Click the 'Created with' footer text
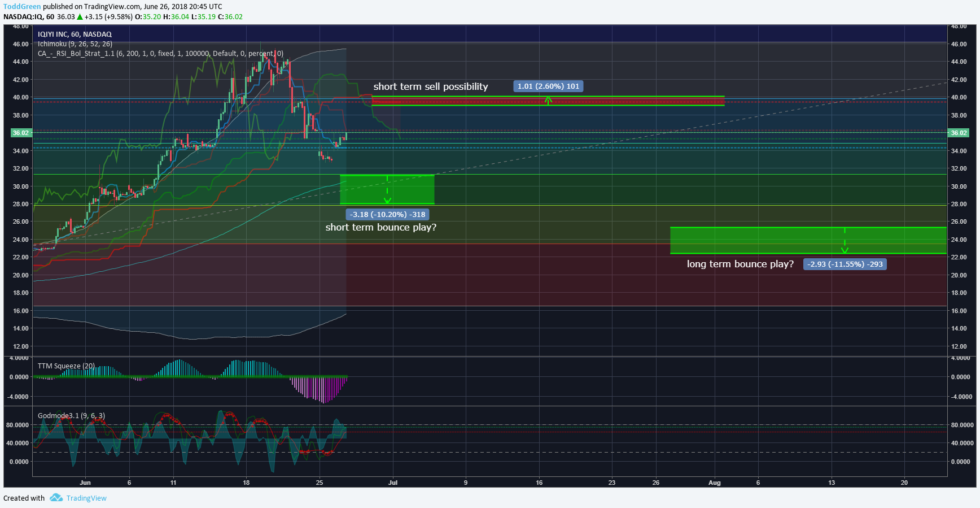980x508 pixels. [24, 498]
